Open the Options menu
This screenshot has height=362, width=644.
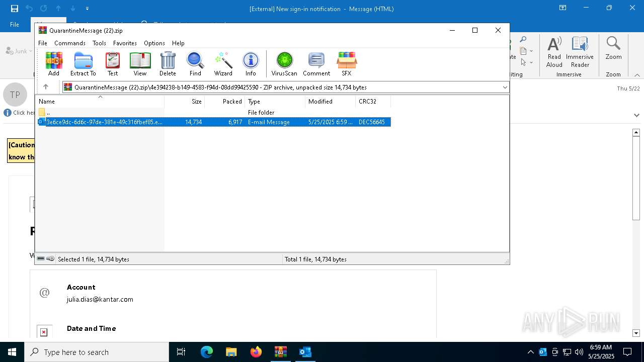[x=154, y=43]
